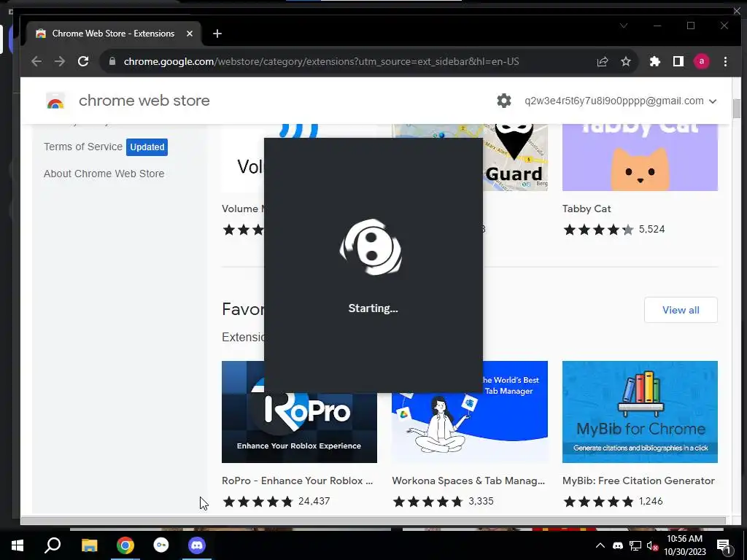This screenshot has height=560, width=747.
Task: Click View all for Favorites section
Action: (x=681, y=310)
